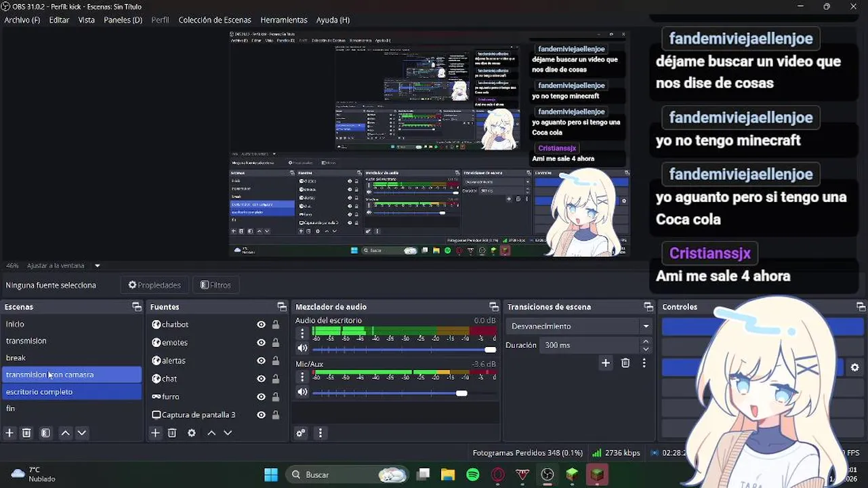Undock the Mezclador de audio panel
Viewport: 868px width, 488px height.
pyautogui.click(x=494, y=307)
